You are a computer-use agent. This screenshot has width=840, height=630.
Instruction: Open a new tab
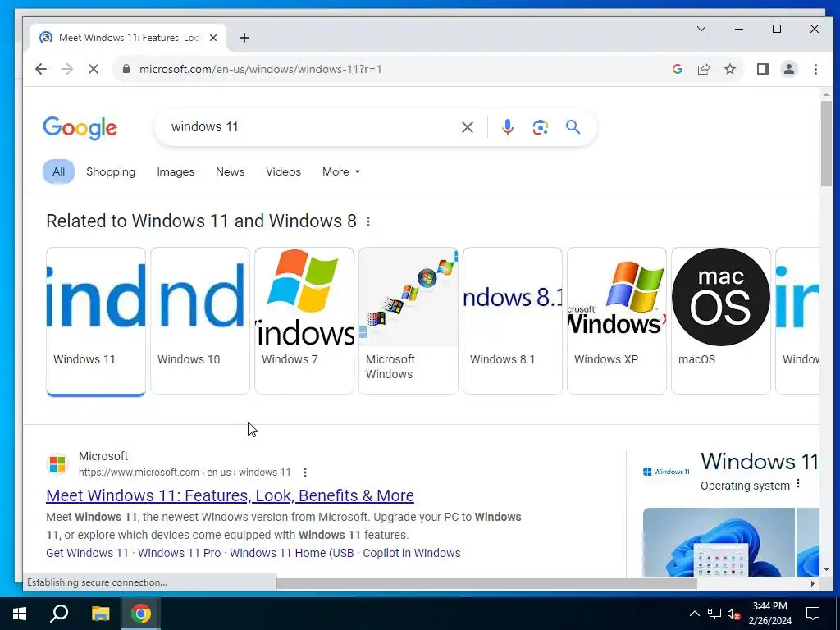244,38
